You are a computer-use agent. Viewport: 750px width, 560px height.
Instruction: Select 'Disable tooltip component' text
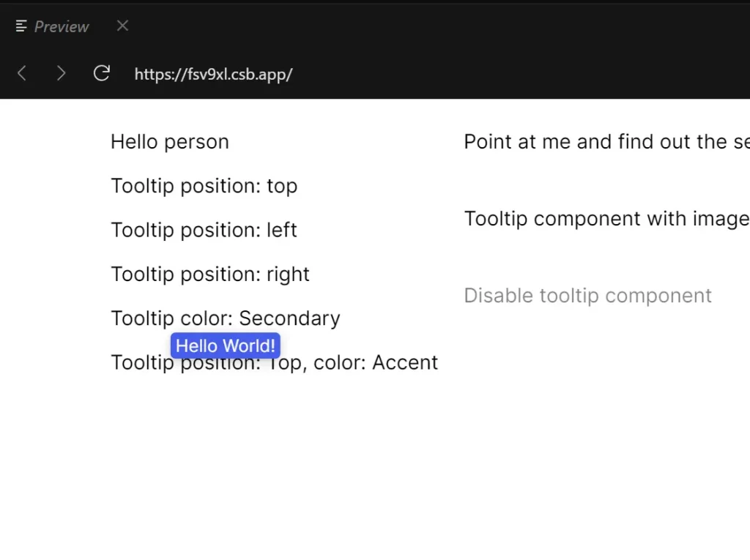click(x=587, y=295)
